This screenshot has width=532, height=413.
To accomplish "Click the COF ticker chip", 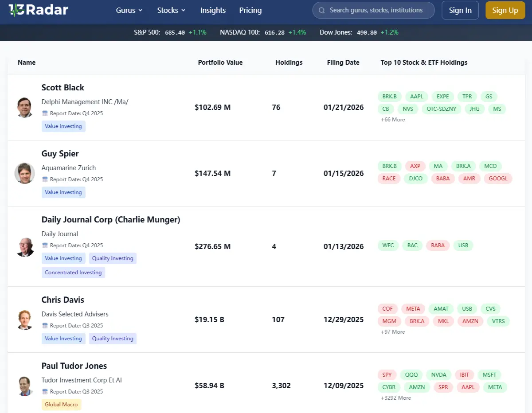I will (x=387, y=309).
